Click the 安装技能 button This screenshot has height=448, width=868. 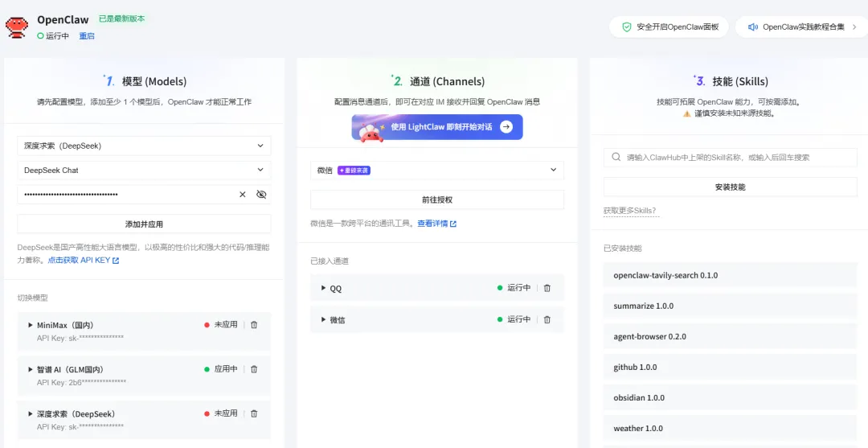730,187
